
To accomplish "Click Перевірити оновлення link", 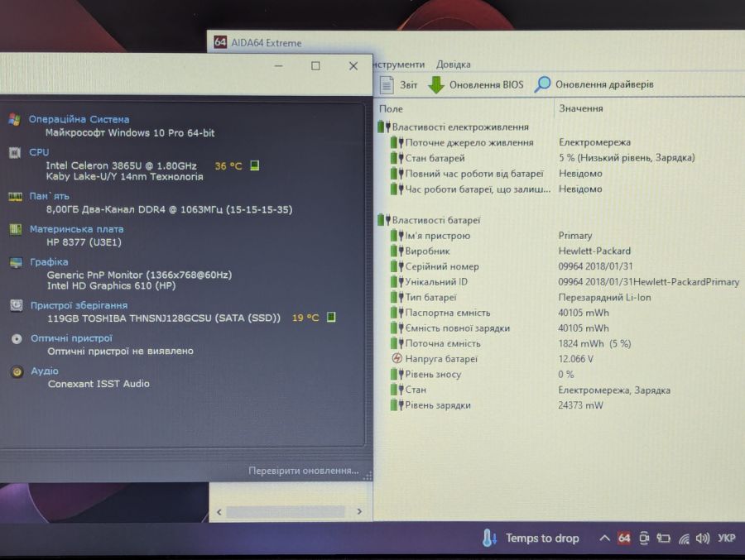I will click(304, 471).
